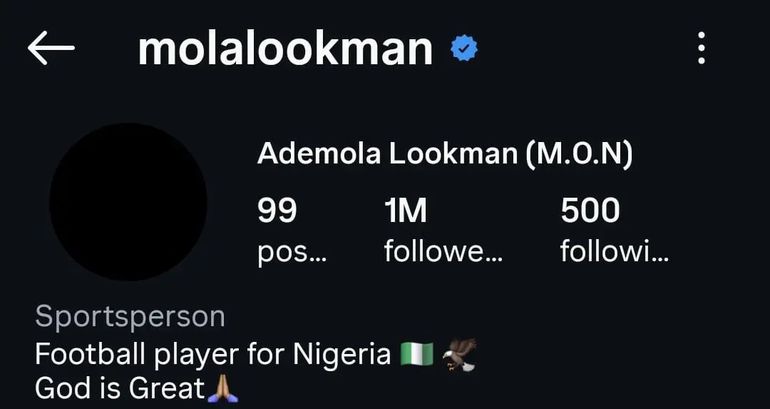Open the three-dot options menu
770x409 pixels.
coord(702,48)
